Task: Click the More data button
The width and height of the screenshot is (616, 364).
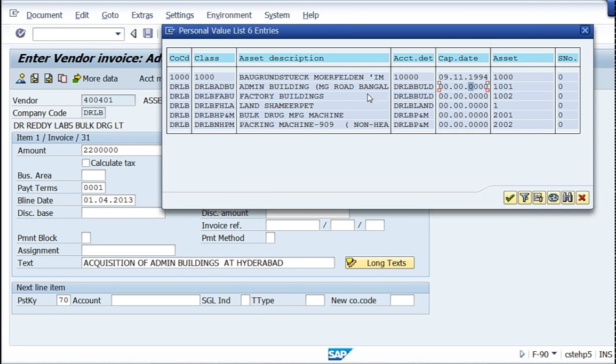Action: point(95,78)
